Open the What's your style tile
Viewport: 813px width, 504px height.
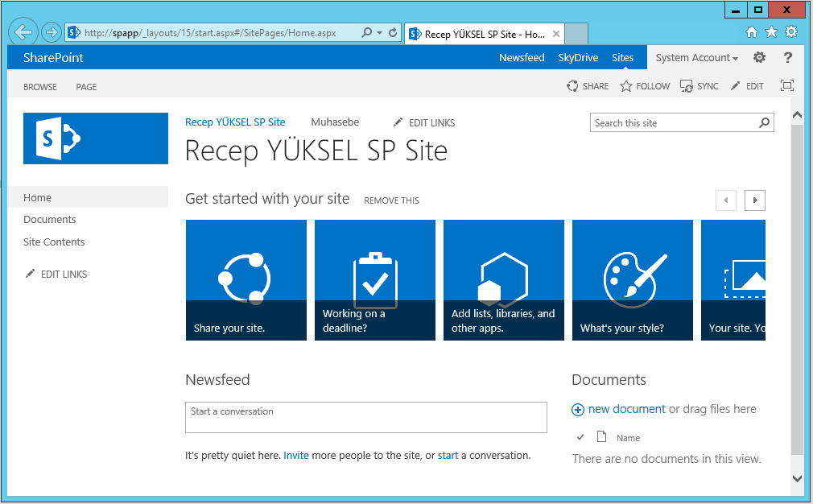(633, 280)
